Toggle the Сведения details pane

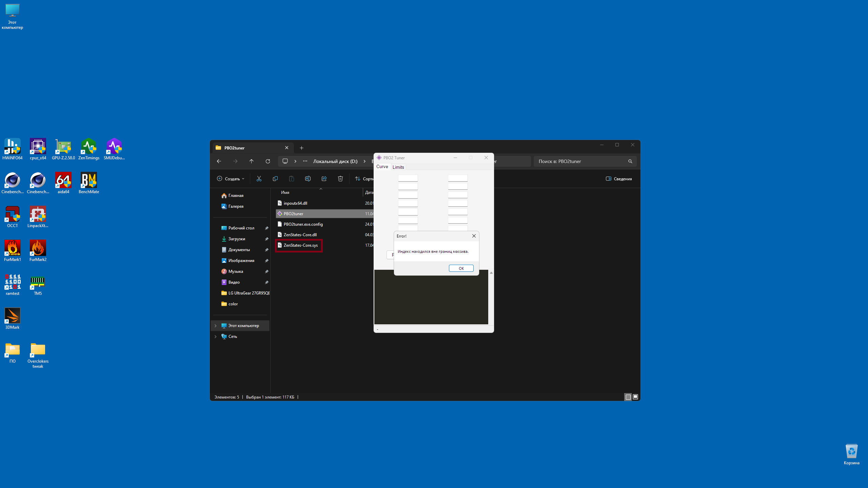click(619, 179)
